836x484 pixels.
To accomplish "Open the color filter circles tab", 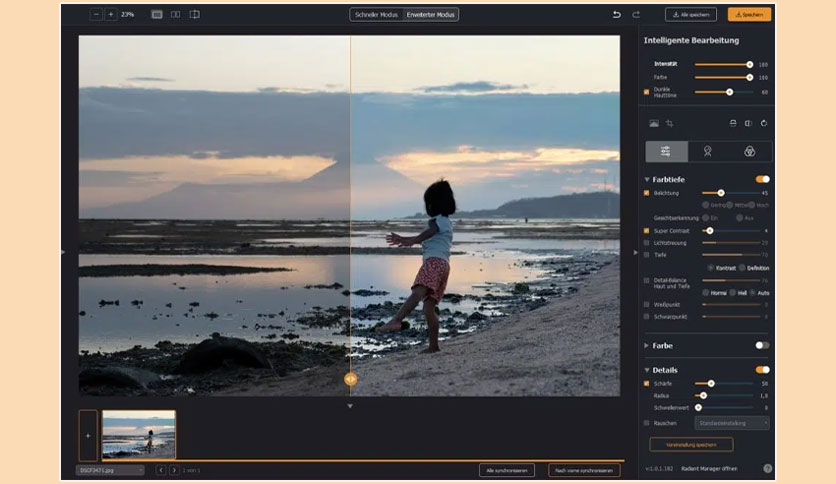I will tap(750, 151).
